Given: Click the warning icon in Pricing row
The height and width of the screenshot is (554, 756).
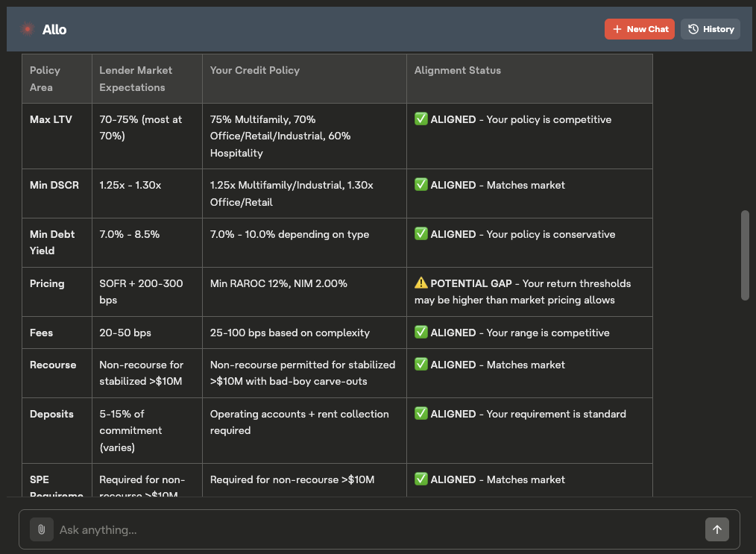Looking at the screenshot, I should click(421, 283).
